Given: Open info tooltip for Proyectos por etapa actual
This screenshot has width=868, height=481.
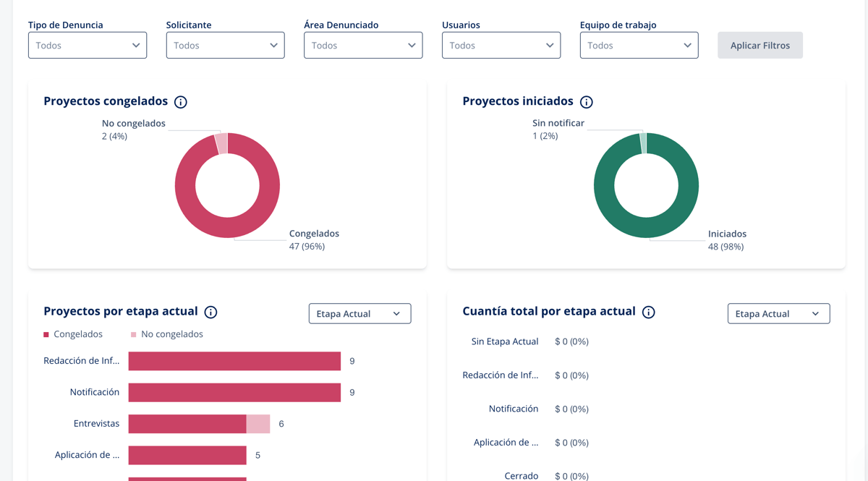Looking at the screenshot, I should 210,312.
